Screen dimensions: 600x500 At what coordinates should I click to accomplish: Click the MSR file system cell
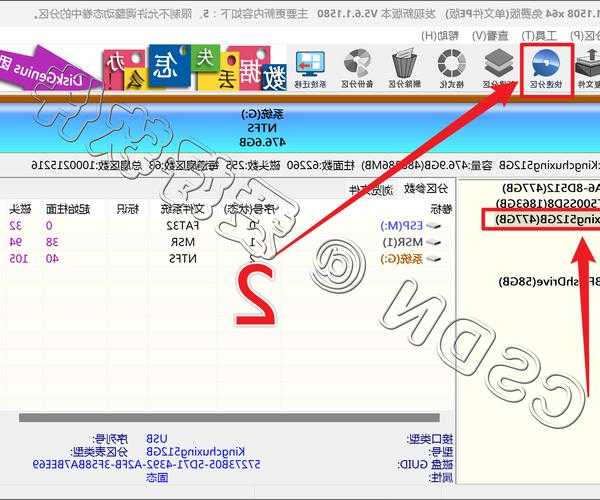pyautogui.click(x=183, y=243)
